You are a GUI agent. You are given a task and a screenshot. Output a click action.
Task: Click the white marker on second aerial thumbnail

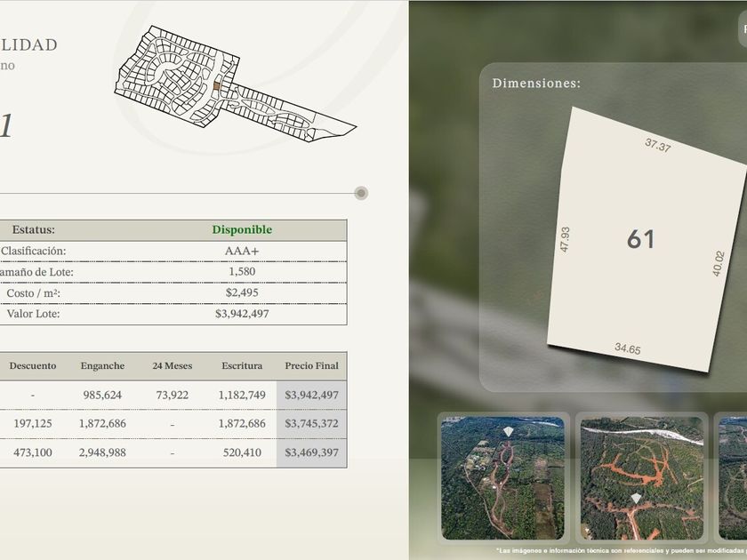tap(636, 499)
